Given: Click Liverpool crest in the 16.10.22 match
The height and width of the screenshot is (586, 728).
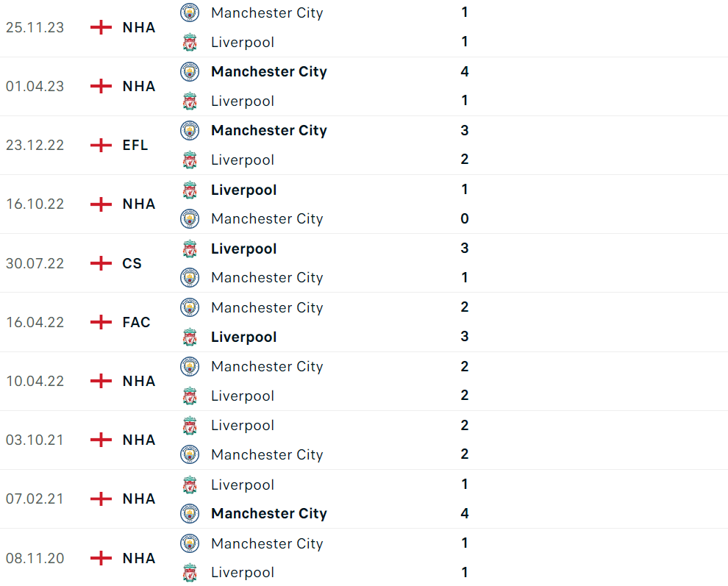Looking at the screenshot, I should coord(190,190).
